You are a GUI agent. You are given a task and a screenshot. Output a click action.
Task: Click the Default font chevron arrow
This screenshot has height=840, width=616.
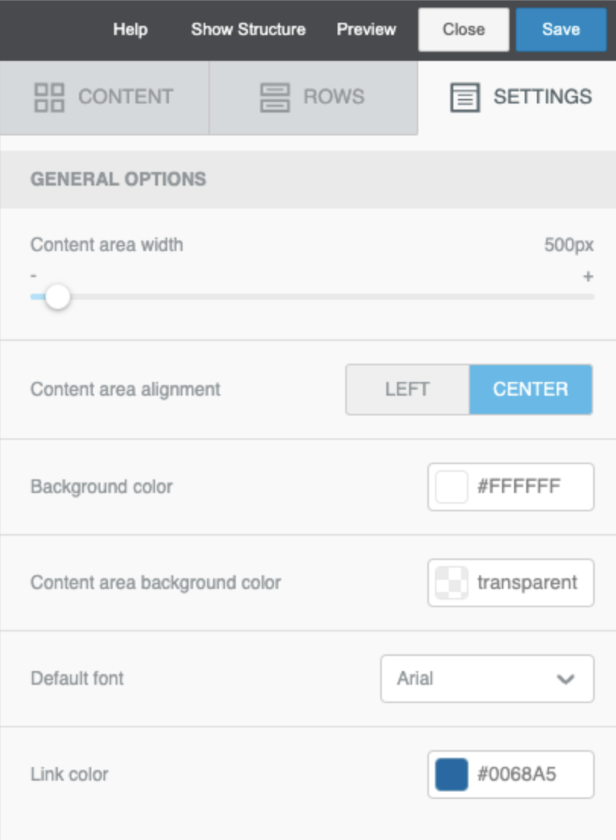(x=565, y=679)
